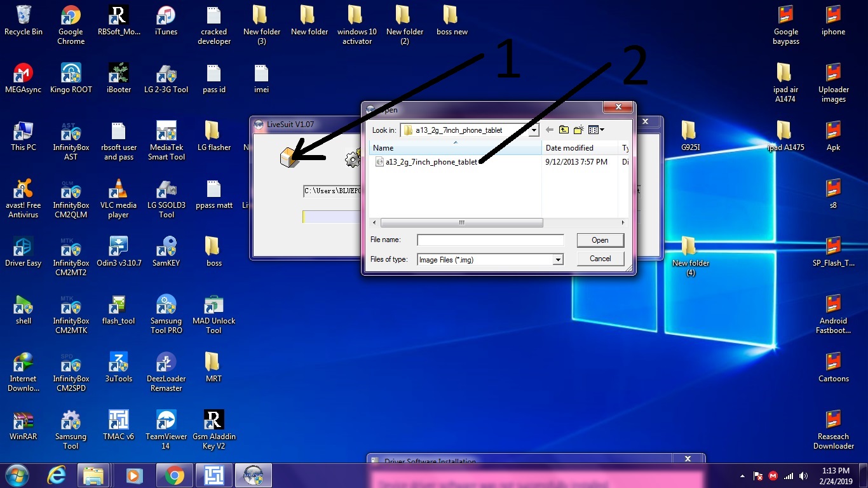Click the LiveSuit progress bar
Image resolution: width=868 pixels, height=488 pixels.
tap(332, 217)
